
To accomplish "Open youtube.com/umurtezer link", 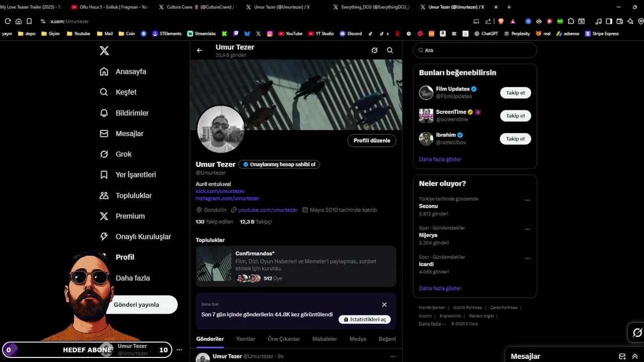I will click(268, 210).
